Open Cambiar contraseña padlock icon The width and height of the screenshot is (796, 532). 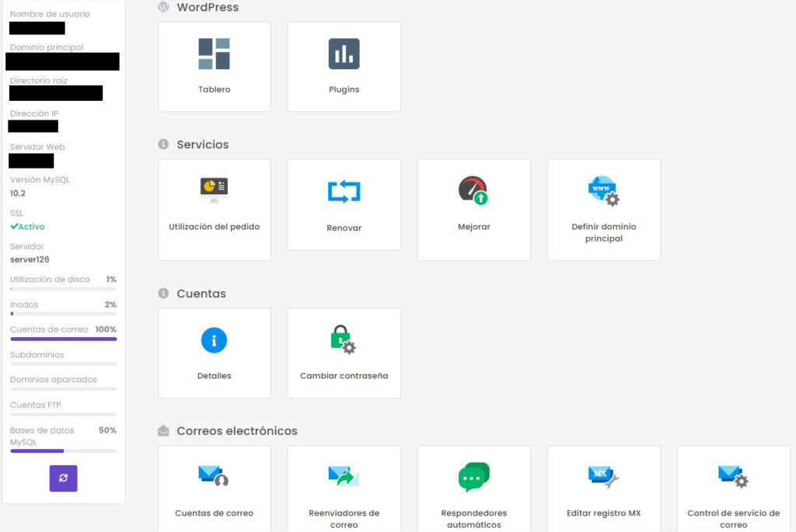point(344,340)
